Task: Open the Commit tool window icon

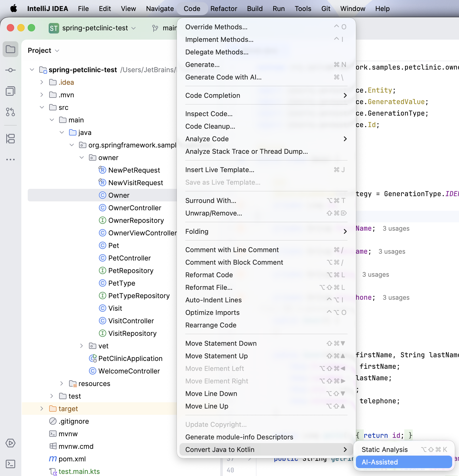Action: [10, 70]
